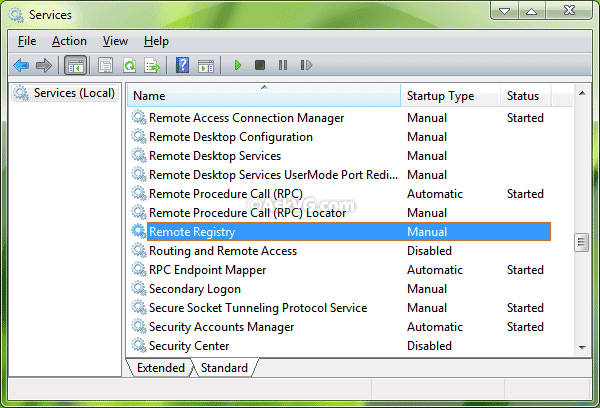Open Properties via toolbar icon
This screenshot has width=600, height=408.
[x=105, y=65]
